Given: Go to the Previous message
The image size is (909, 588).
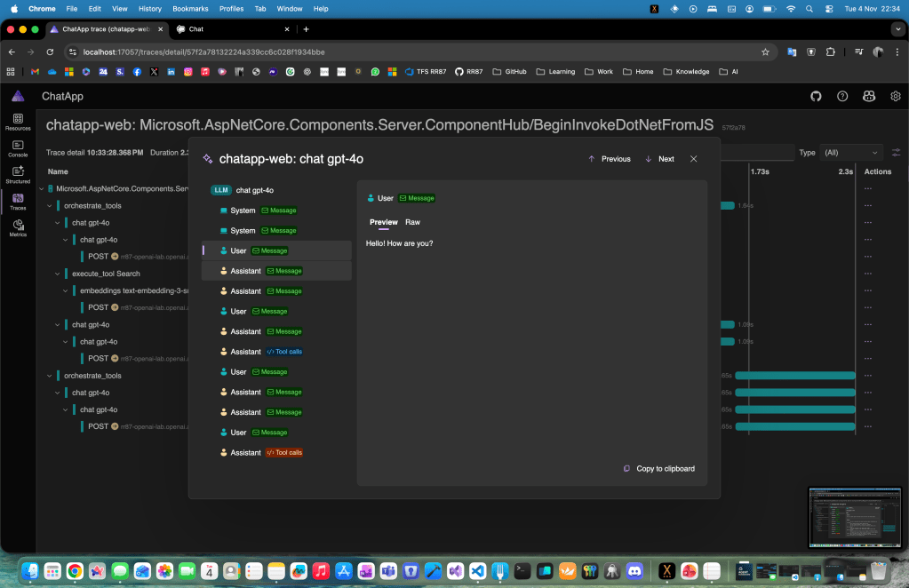Looking at the screenshot, I should click(609, 159).
